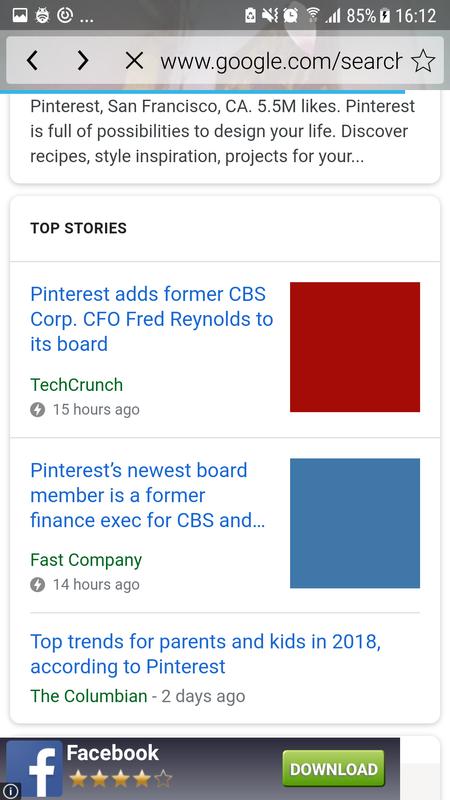Open the Fred Reynolds TechCrunch story
This screenshot has width=450, height=800.
(x=152, y=319)
